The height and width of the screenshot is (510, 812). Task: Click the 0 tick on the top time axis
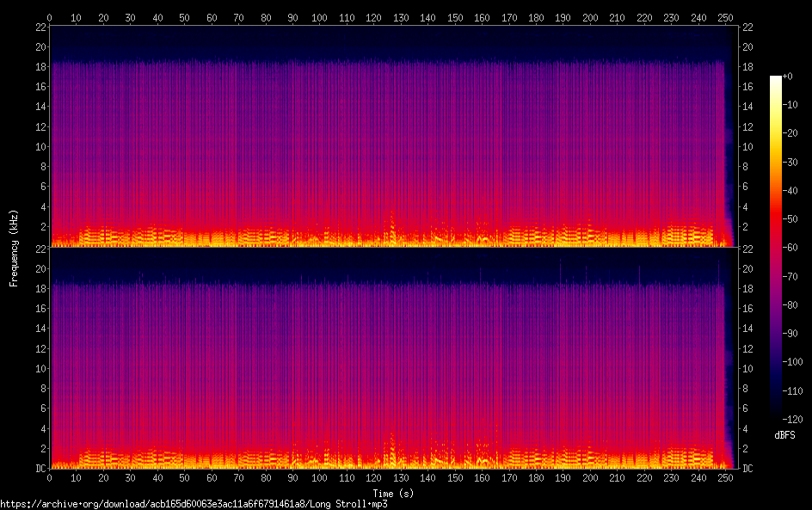pyautogui.click(x=50, y=17)
